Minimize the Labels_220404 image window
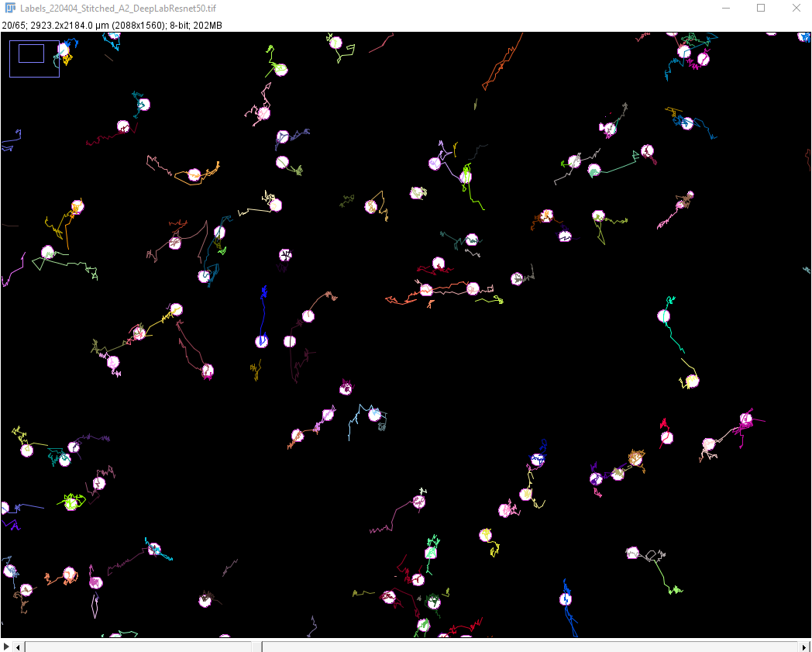 pyautogui.click(x=726, y=8)
